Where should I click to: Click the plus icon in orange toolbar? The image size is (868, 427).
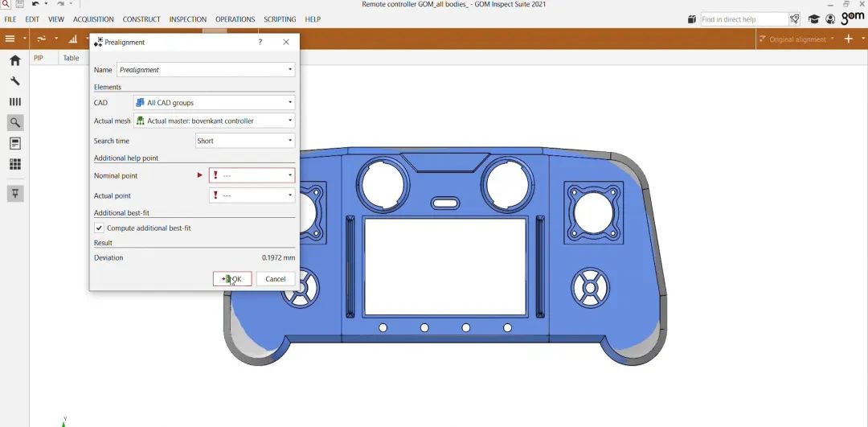pos(848,39)
